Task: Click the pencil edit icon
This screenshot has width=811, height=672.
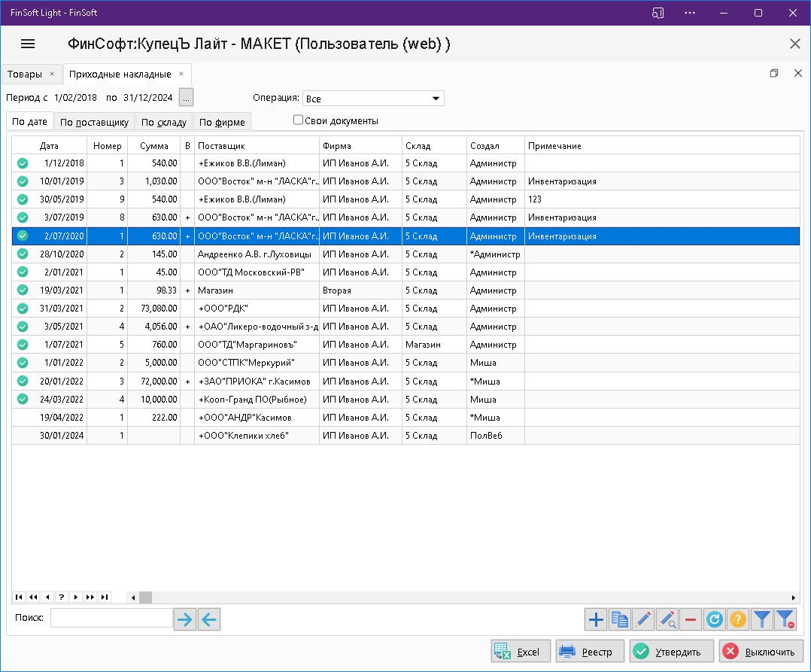Action: pos(643,619)
